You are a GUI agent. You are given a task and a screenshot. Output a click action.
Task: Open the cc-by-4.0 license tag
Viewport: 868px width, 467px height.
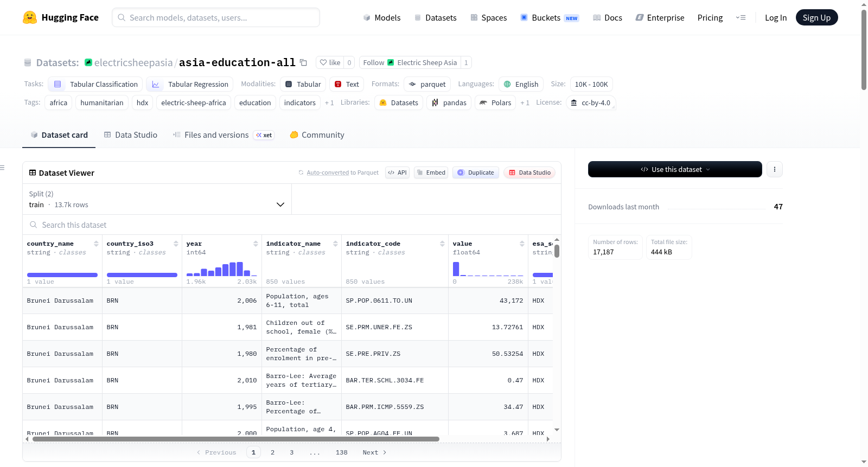click(x=590, y=103)
